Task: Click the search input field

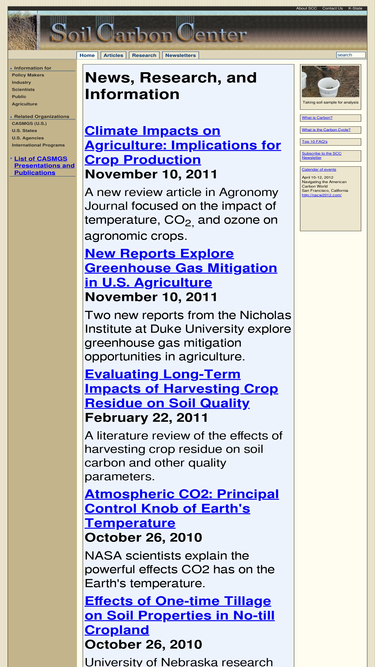Action: [x=351, y=55]
